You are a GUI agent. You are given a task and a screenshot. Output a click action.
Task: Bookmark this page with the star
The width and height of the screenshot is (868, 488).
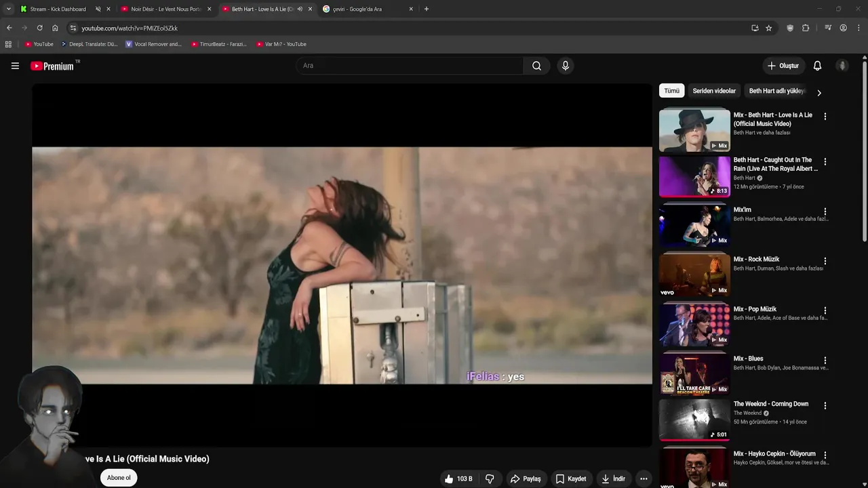768,28
